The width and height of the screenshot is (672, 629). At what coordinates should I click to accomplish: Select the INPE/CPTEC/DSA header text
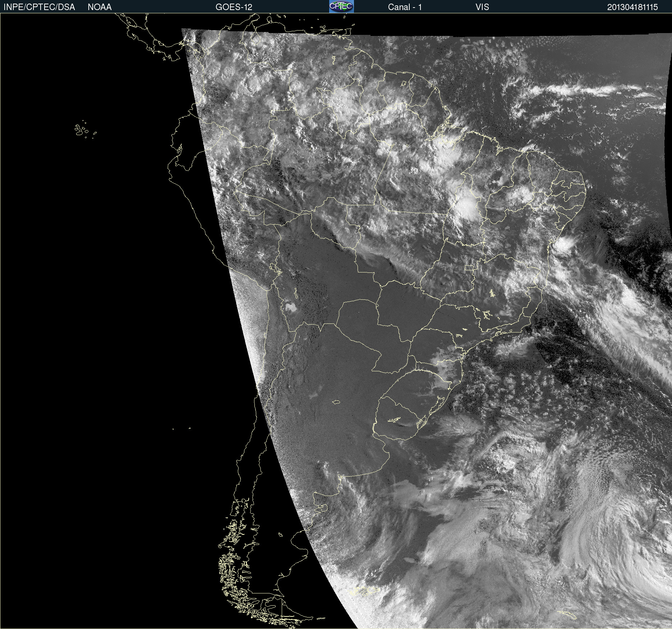[39, 7]
